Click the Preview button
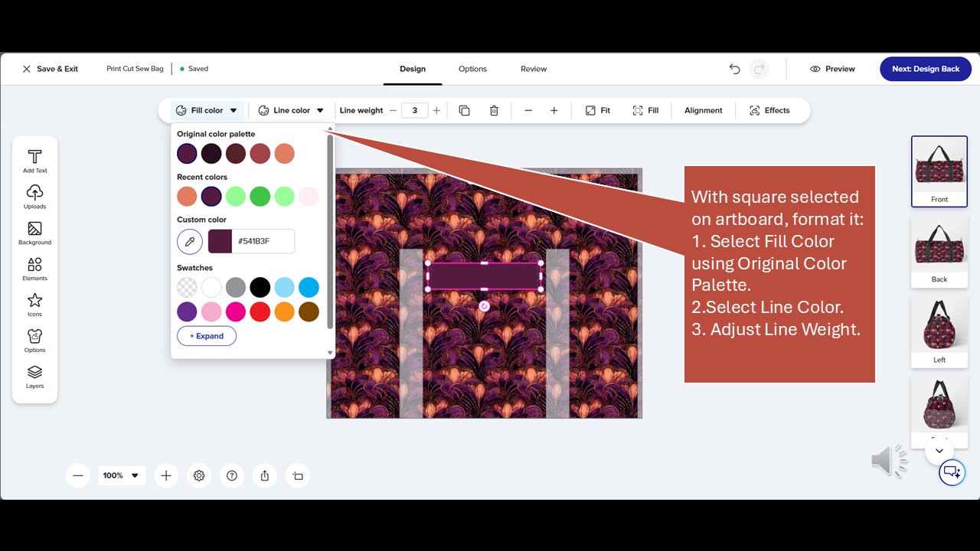The image size is (980, 551). pos(832,69)
